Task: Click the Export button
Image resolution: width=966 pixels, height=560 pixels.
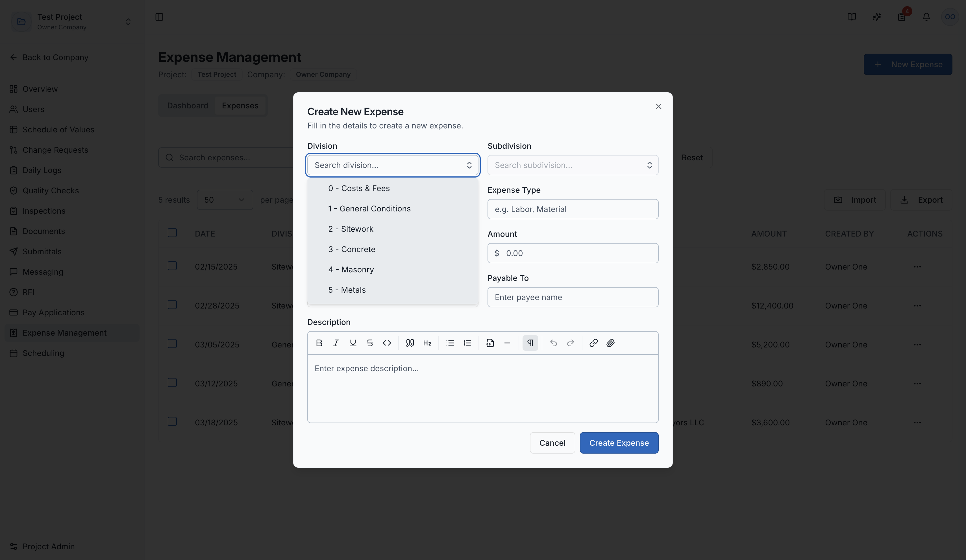Action: click(x=921, y=200)
